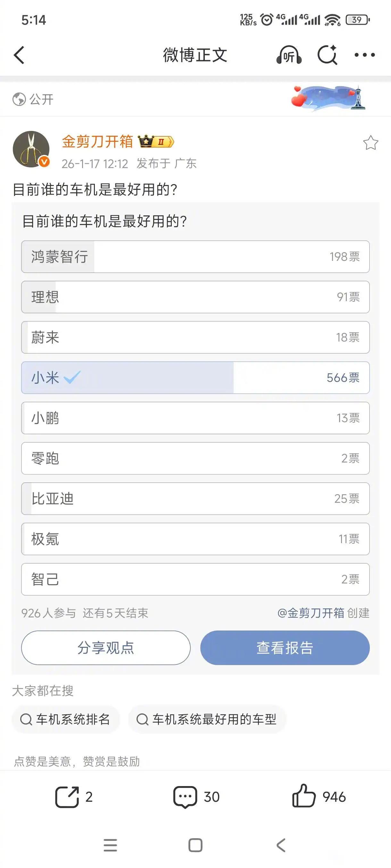The height and width of the screenshot is (868, 391).
Task: Select the 理想 poll option
Action: coord(195,297)
